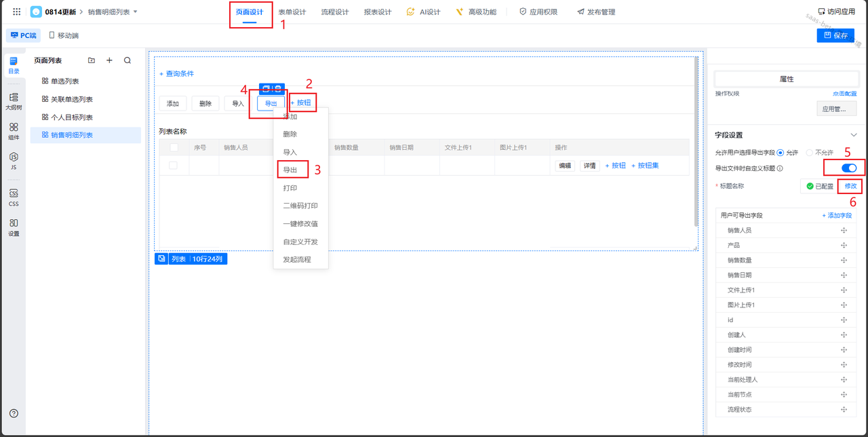Open the JS sidebar panel
The height and width of the screenshot is (437, 868).
click(14, 161)
